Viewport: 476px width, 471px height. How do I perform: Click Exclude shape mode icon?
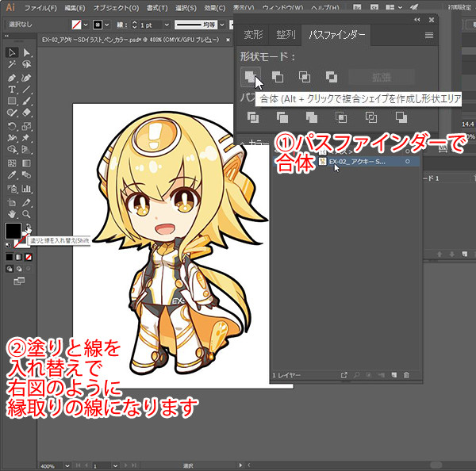click(331, 77)
